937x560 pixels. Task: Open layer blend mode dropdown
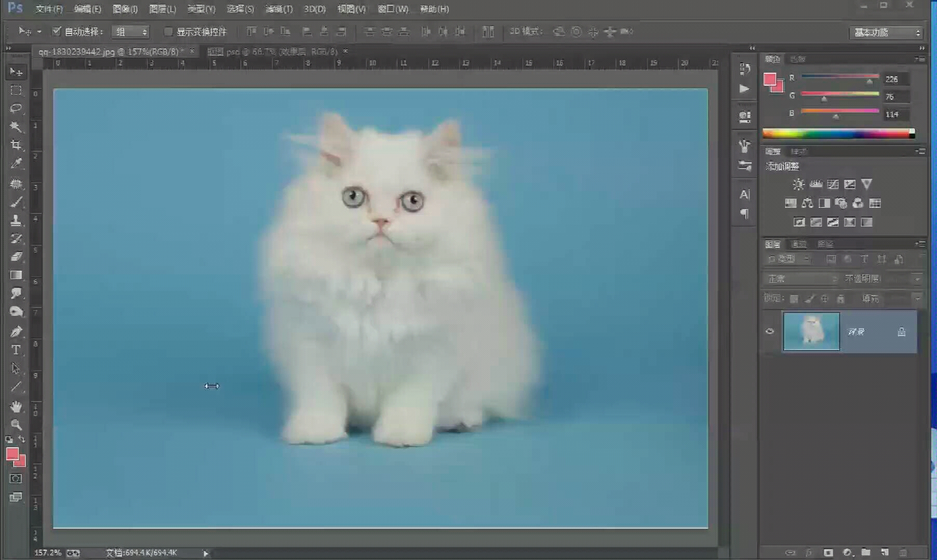(x=801, y=279)
